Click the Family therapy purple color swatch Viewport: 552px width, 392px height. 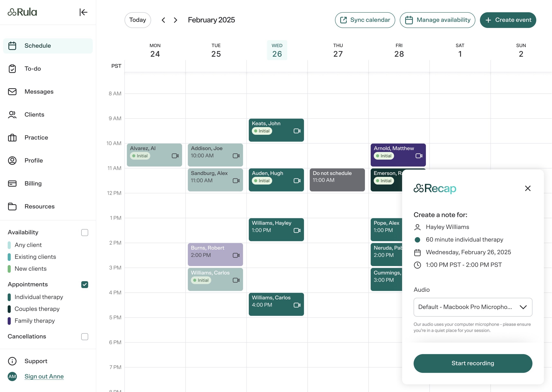pyautogui.click(x=9, y=321)
